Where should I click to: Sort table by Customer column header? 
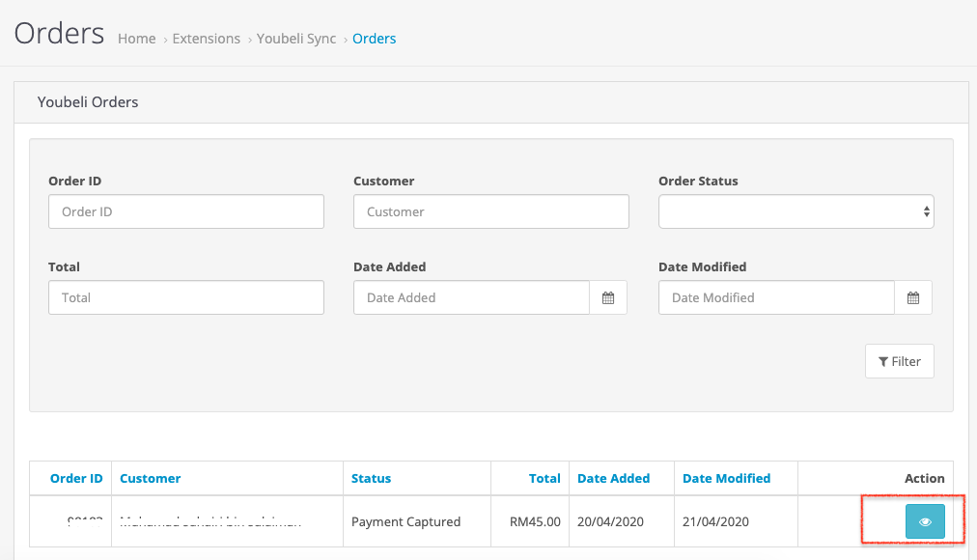point(150,478)
